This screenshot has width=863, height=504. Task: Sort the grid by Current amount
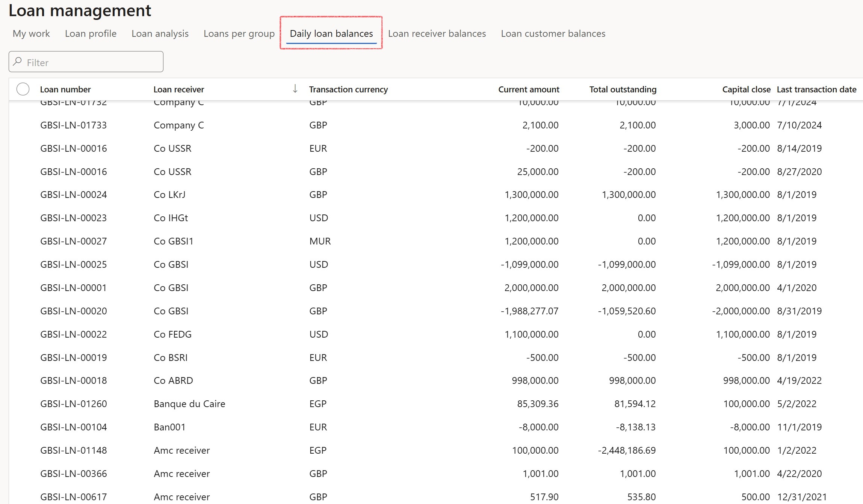[529, 89]
